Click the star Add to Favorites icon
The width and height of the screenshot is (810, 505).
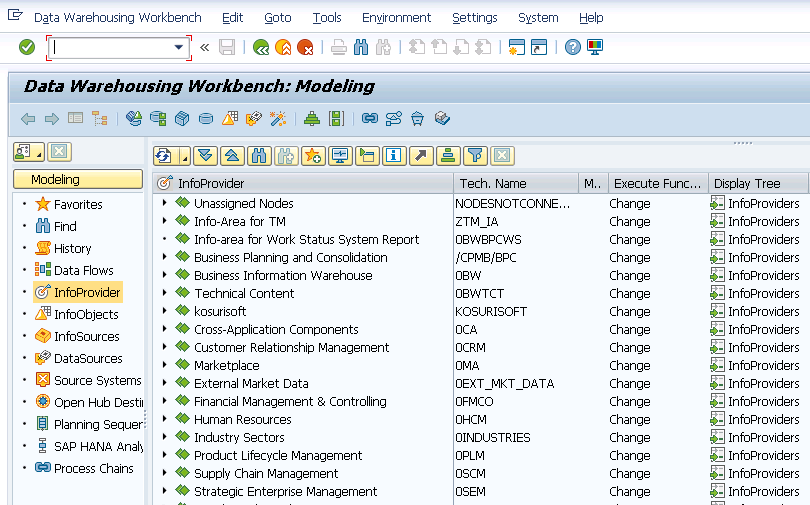coord(313,155)
